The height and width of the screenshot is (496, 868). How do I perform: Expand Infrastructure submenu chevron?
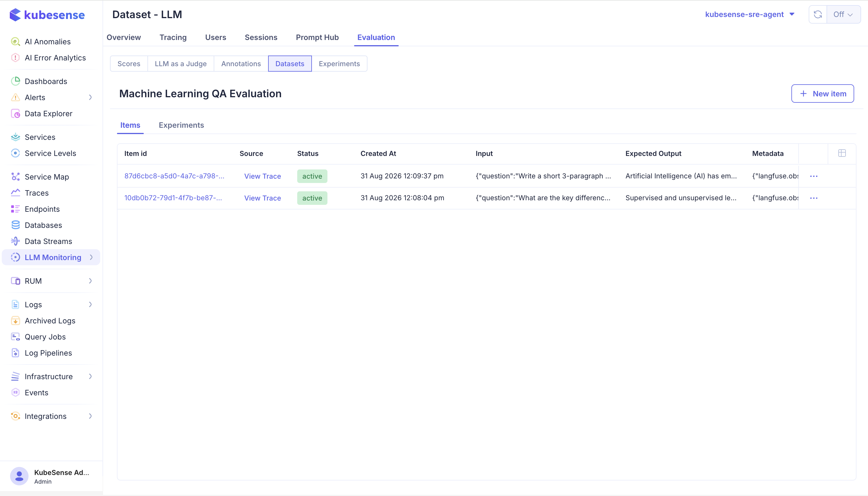point(90,376)
